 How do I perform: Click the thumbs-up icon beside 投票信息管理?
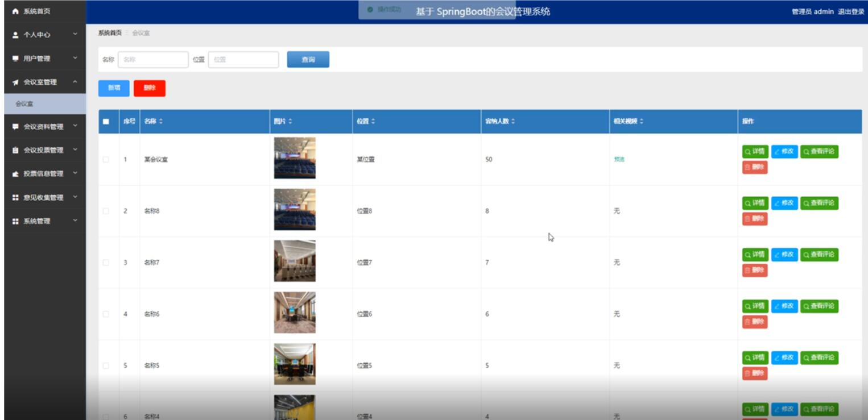[15, 174]
